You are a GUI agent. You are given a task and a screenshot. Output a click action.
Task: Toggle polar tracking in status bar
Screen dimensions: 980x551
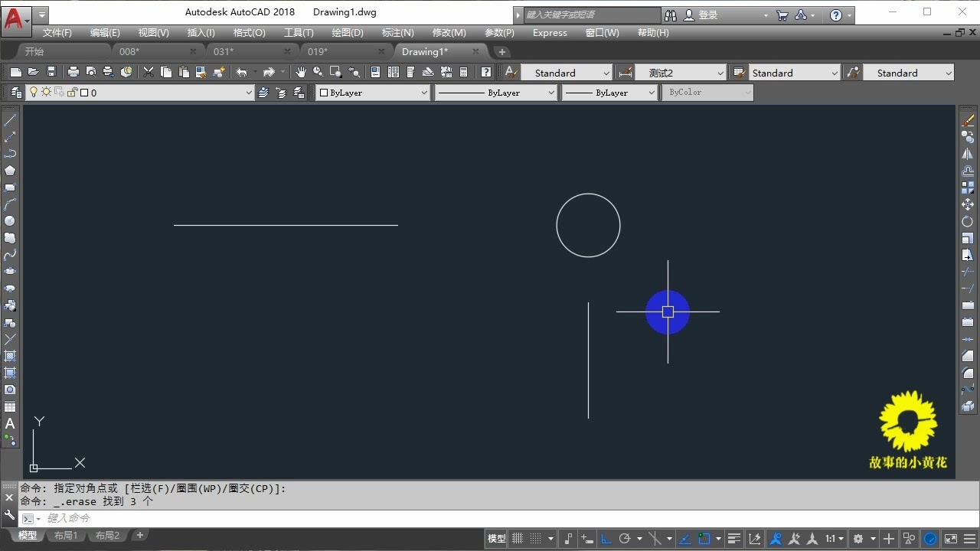tap(625, 539)
